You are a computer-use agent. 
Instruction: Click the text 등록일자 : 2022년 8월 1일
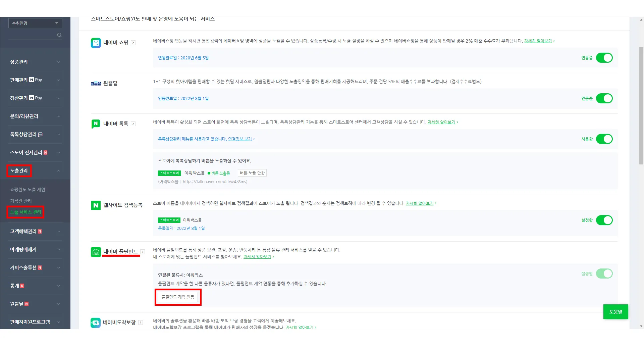[x=181, y=229]
